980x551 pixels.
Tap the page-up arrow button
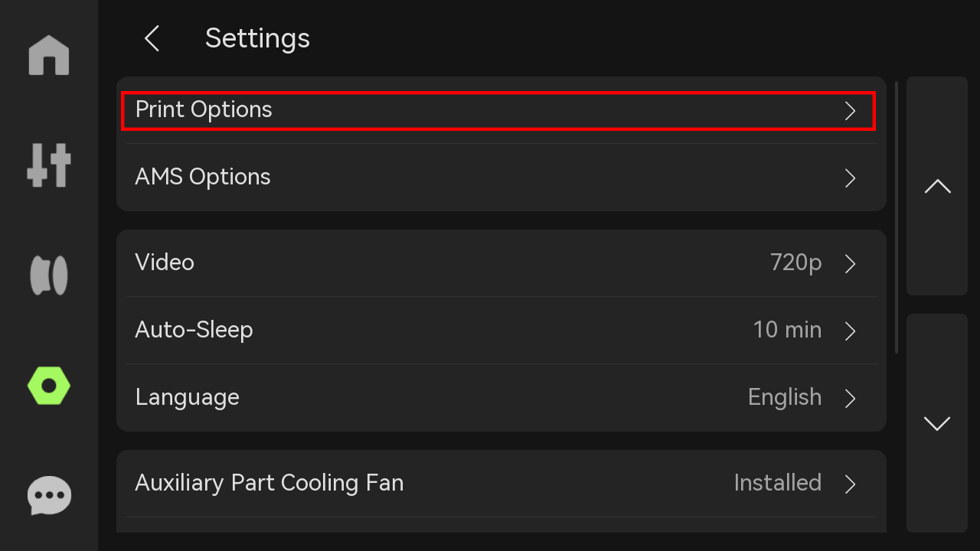click(x=937, y=186)
